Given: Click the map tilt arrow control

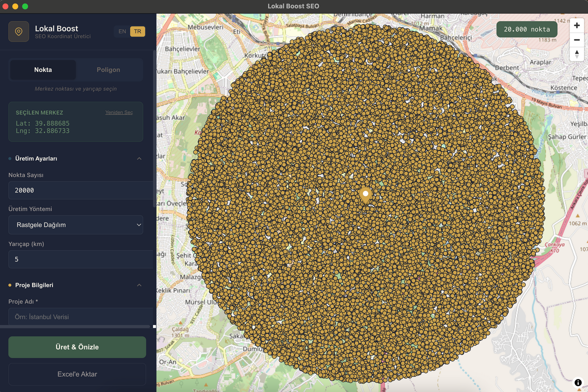Looking at the screenshot, I should [577, 53].
